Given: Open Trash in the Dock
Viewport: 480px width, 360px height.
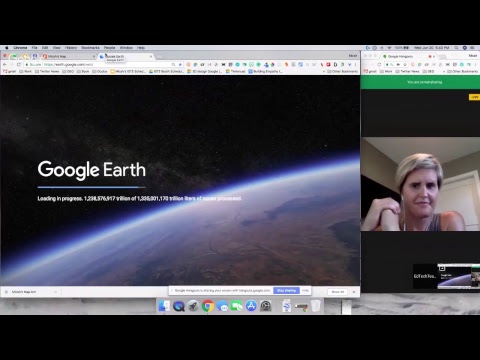Looking at the screenshot, I should [x=315, y=306].
